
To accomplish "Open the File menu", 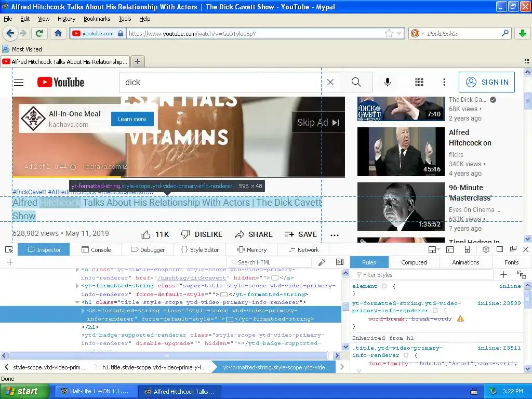I will click(8, 19).
